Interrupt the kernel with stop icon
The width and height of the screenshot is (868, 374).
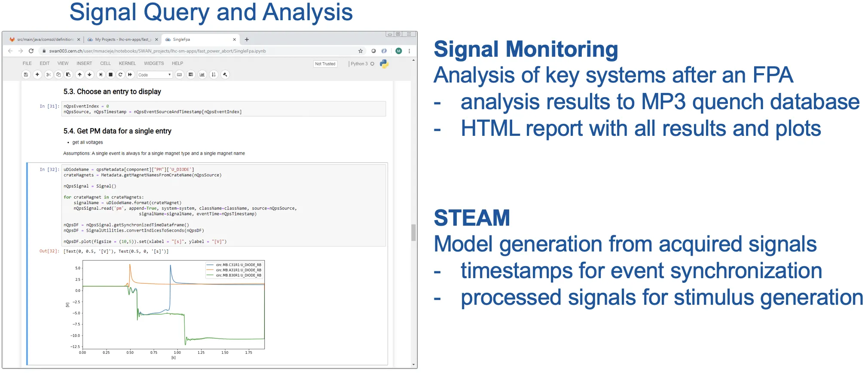(110, 75)
